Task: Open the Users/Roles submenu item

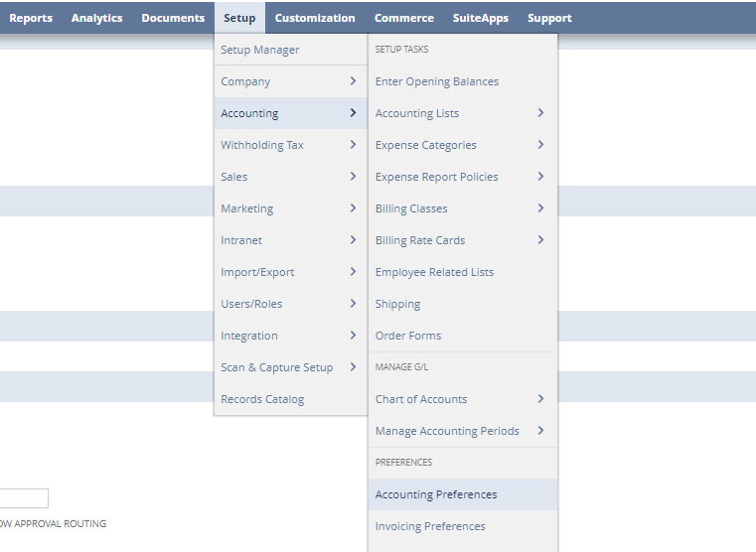Action: tap(291, 304)
